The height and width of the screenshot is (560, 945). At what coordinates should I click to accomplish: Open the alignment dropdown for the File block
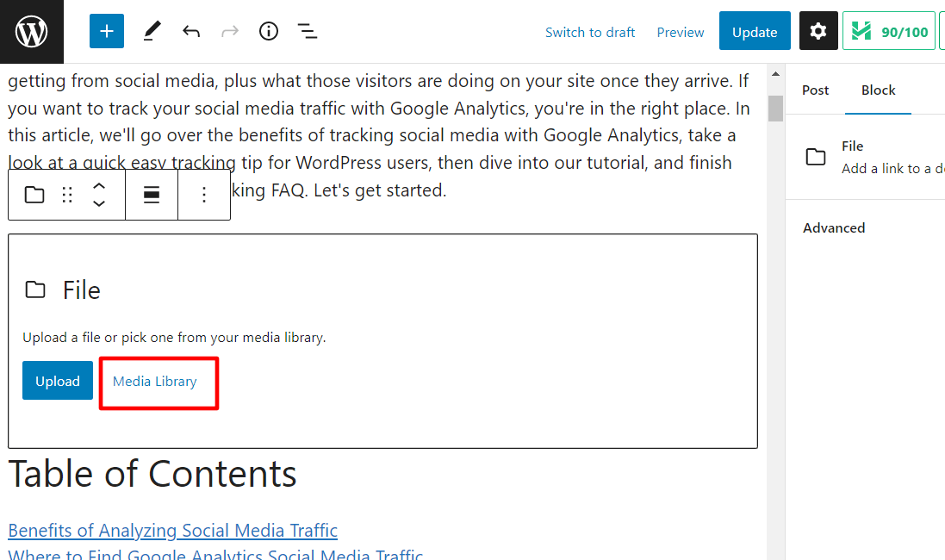[151, 194]
